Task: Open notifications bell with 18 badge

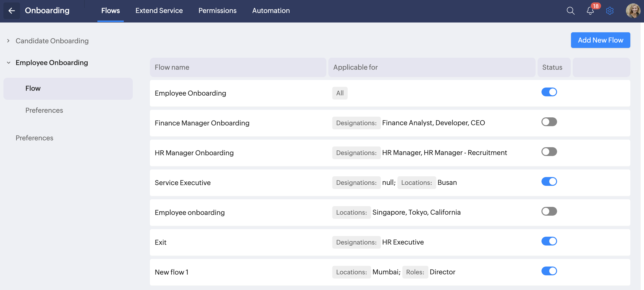Action: pos(590,11)
